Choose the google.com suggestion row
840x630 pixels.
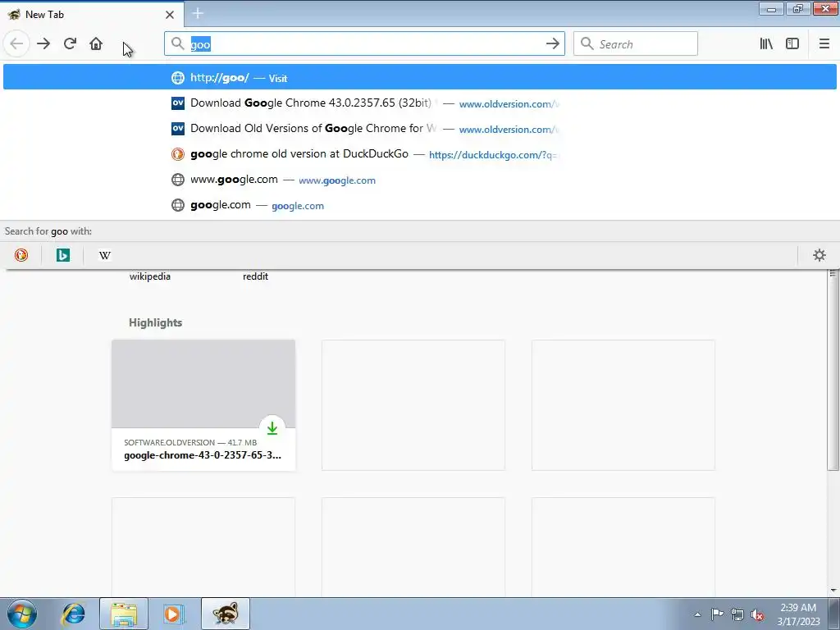click(x=420, y=205)
